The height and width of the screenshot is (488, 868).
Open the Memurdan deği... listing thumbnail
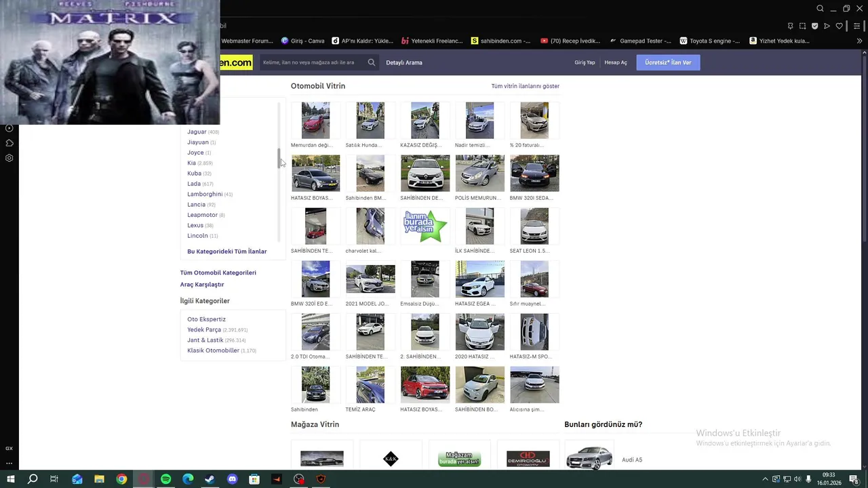coord(315,120)
